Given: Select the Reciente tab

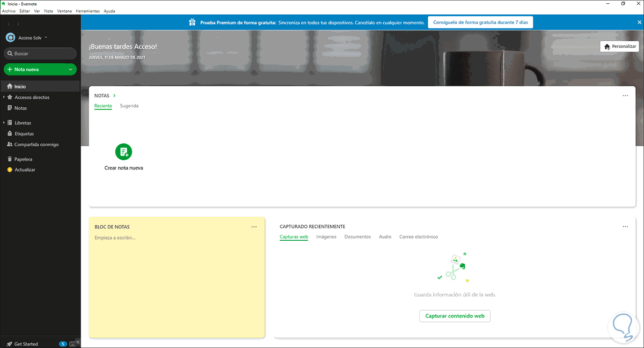Looking at the screenshot, I should click(x=103, y=106).
